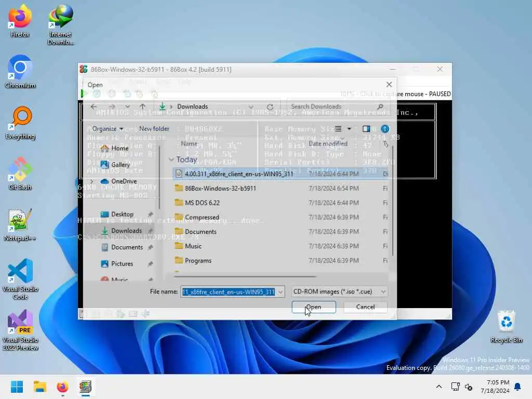Select Gallery in navigation pane
532x399 pixels.
tap(121, 165)
